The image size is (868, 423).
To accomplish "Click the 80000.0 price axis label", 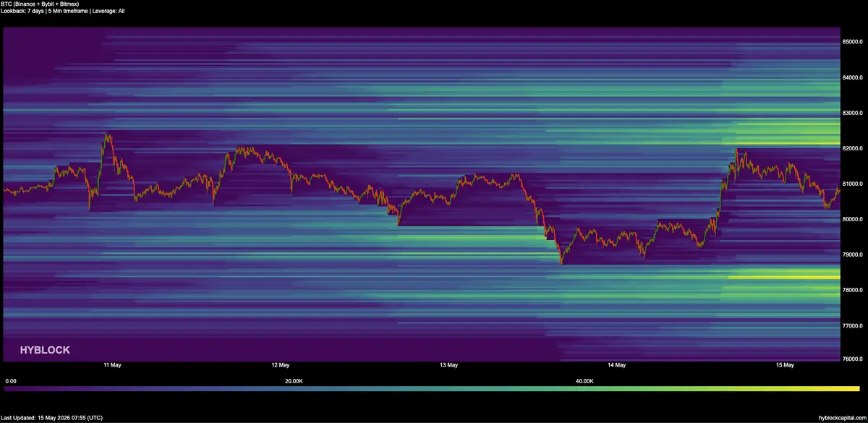I will point(853,219).
